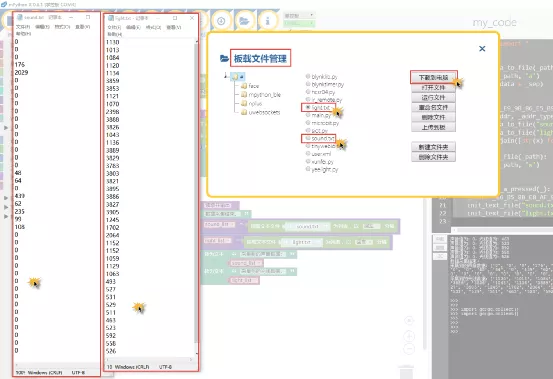Click the value 2029 in sound.txt
Viewport: 553px width, 379px height.
(21, 72)
